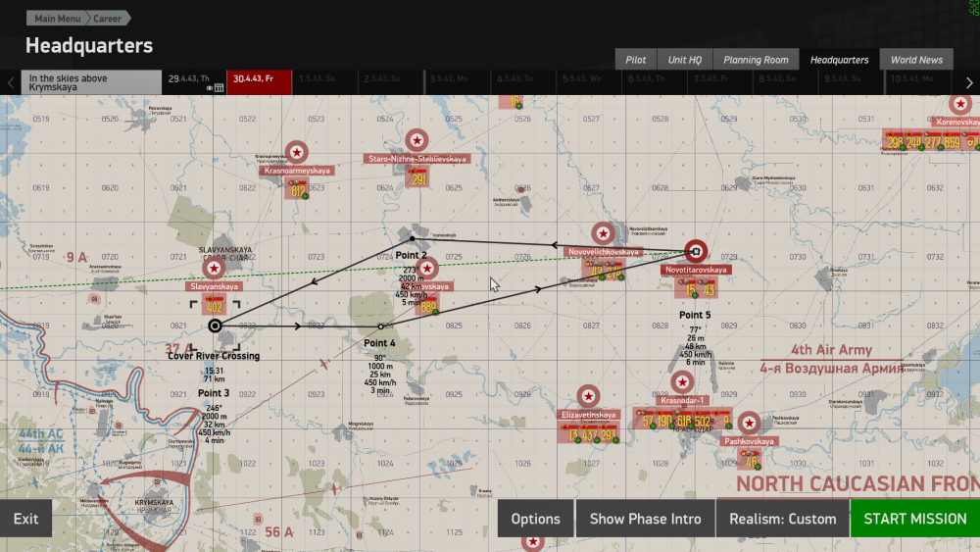Click the START MISSION button
980x552 pixels.
click(915, 519)
